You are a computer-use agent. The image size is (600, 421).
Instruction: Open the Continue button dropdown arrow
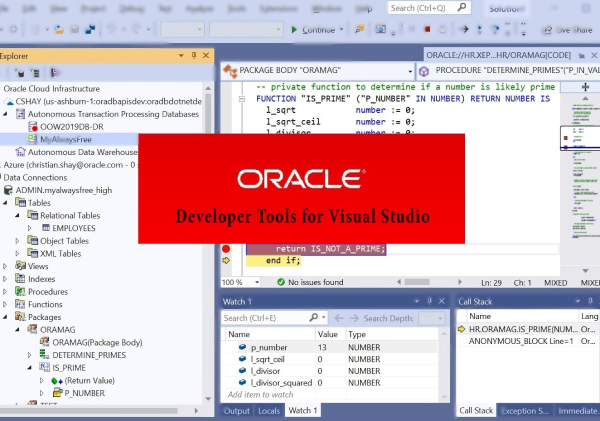[x=341, y=29]
